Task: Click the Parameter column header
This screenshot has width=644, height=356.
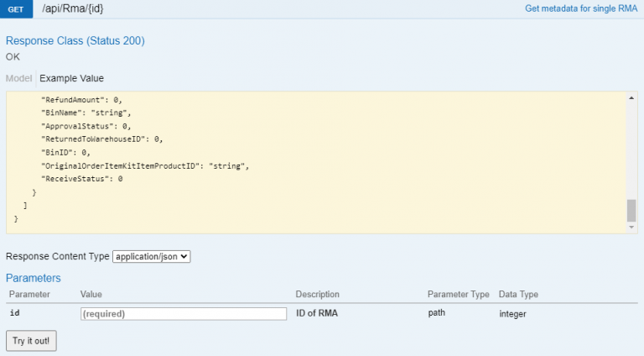Action: 29,295
